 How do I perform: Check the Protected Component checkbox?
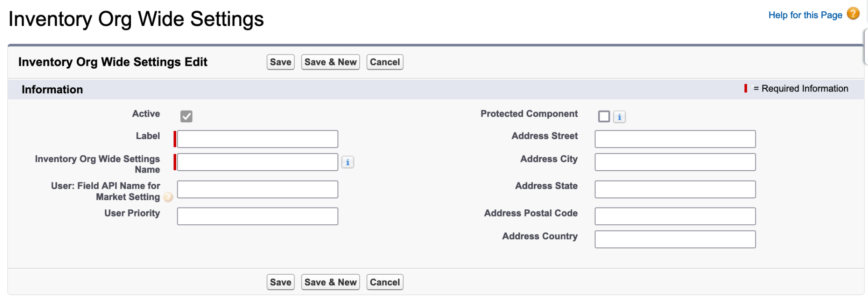(x=604, y=116)
